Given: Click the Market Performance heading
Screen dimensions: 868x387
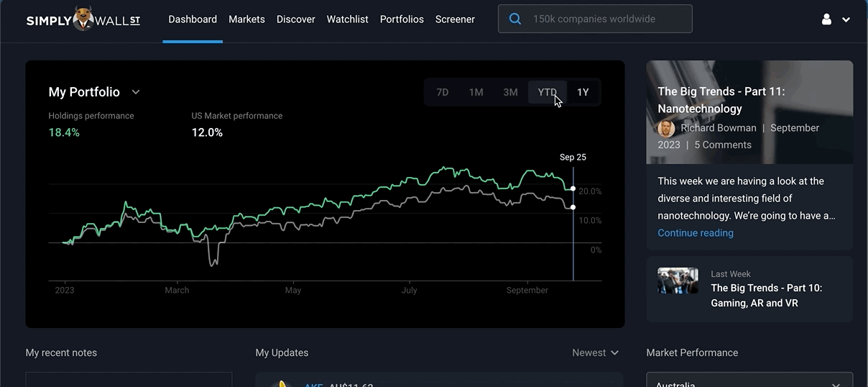Looking at the screenshot, I should click(x=692, y=352).
